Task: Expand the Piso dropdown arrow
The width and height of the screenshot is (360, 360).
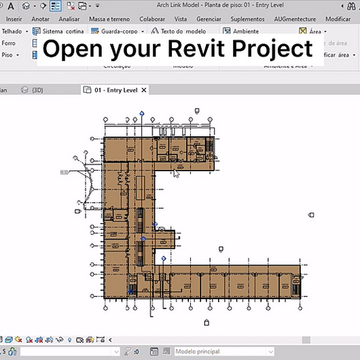Action: pyautogui.click(x=18, y=55)
